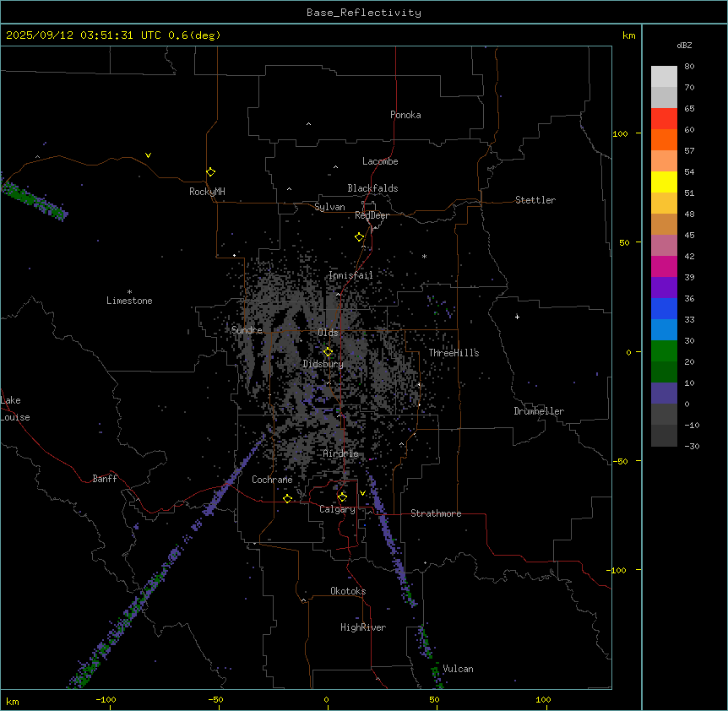Select the yellow V marker east of Calgary
The image size is (728, 711).
(x=362, y=493)
